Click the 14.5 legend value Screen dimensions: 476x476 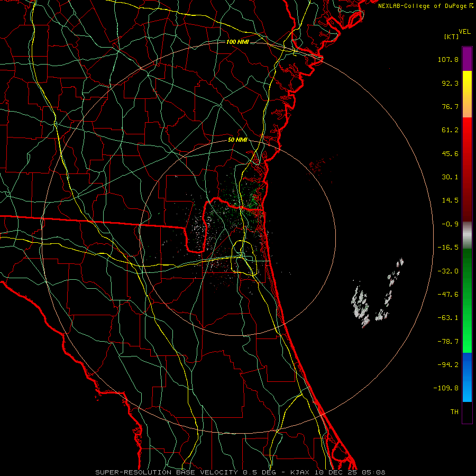(x=450, y=200)
